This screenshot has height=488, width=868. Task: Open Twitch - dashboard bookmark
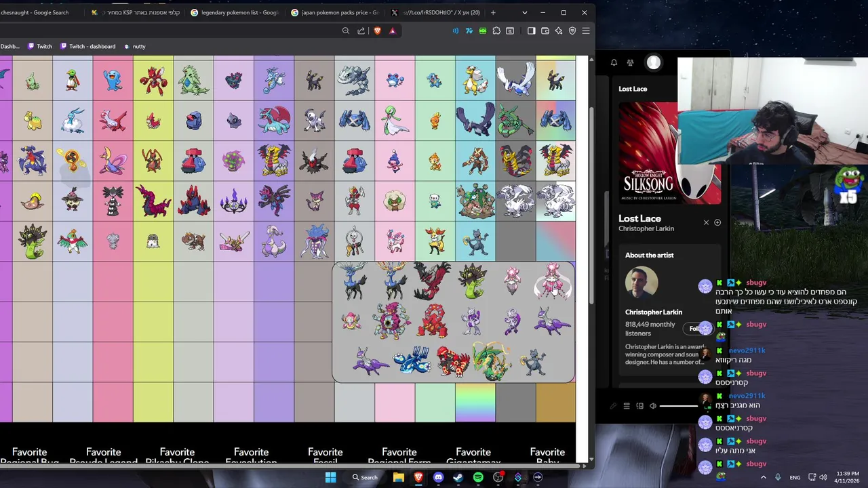click(87, 46)
